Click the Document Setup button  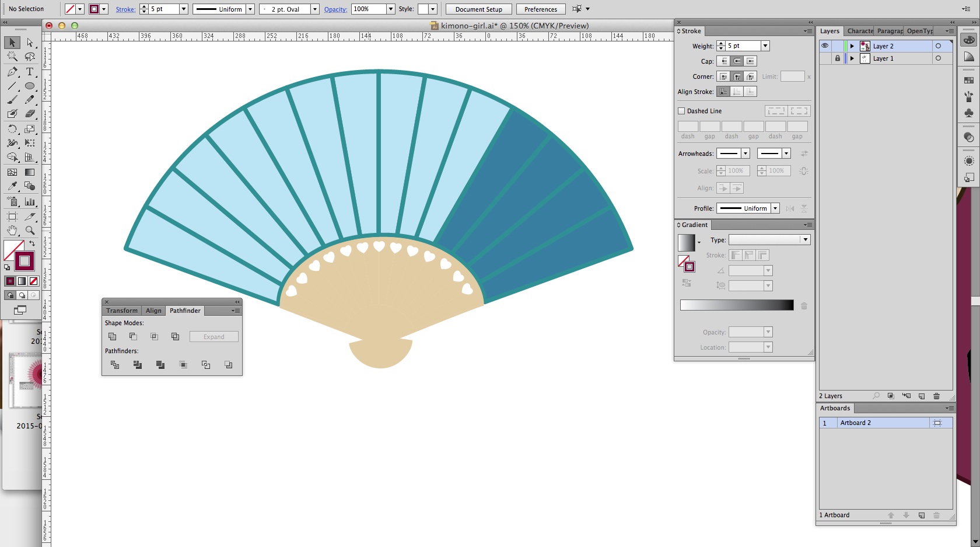[478, 9]
